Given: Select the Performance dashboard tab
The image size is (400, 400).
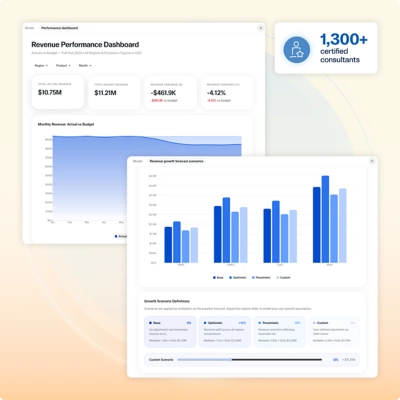Looking at the screenshot, I should [x=60, y=28].
